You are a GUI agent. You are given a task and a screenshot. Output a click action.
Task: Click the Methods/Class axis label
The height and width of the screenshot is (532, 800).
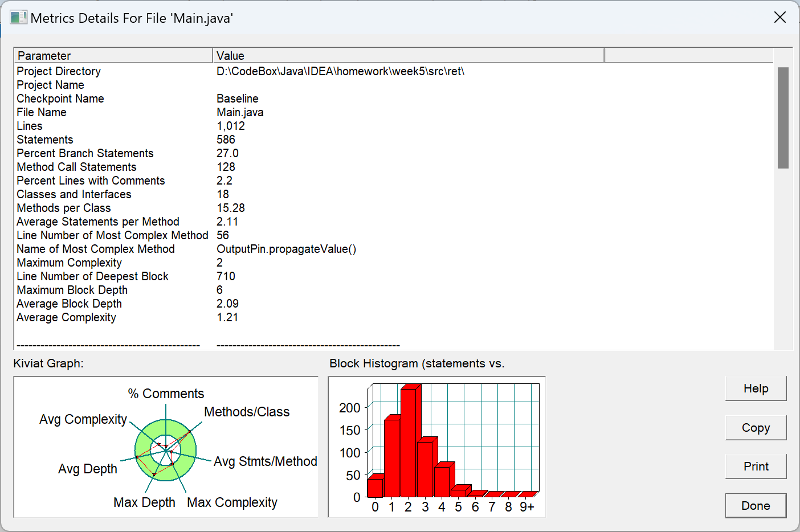click(x=247, y=412)
